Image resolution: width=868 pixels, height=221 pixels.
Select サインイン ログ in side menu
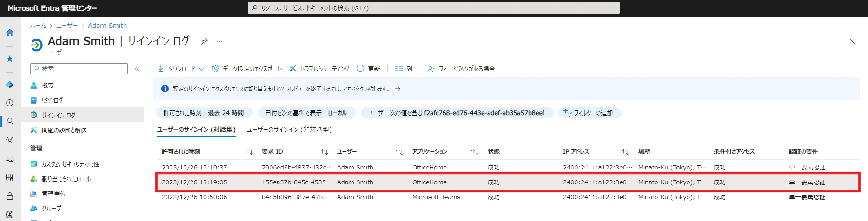83,115
